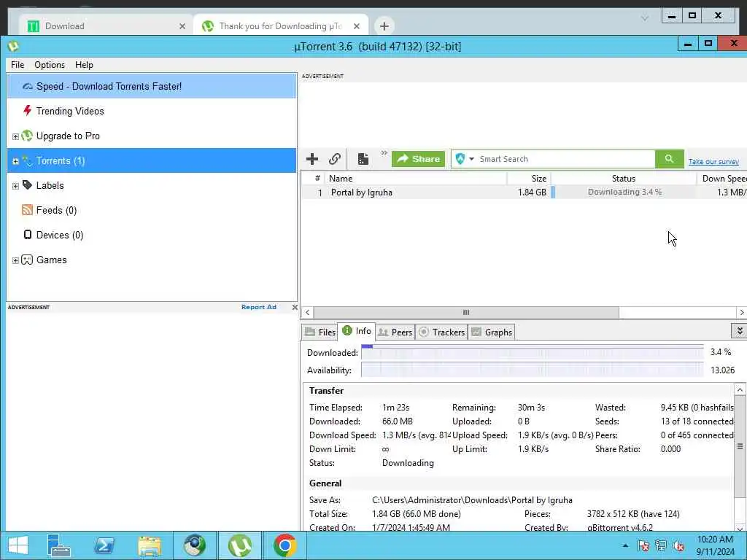The height and width of the screenshot is (560, 747).
Task: Launch PowerShell from the taskbar
Action: pos(104,545)
